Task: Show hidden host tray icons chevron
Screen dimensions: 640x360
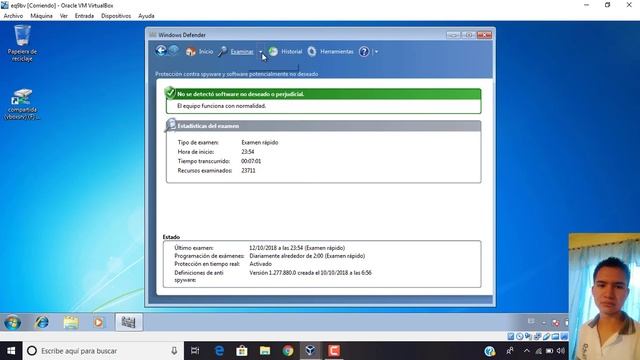Action: (527, 351)
